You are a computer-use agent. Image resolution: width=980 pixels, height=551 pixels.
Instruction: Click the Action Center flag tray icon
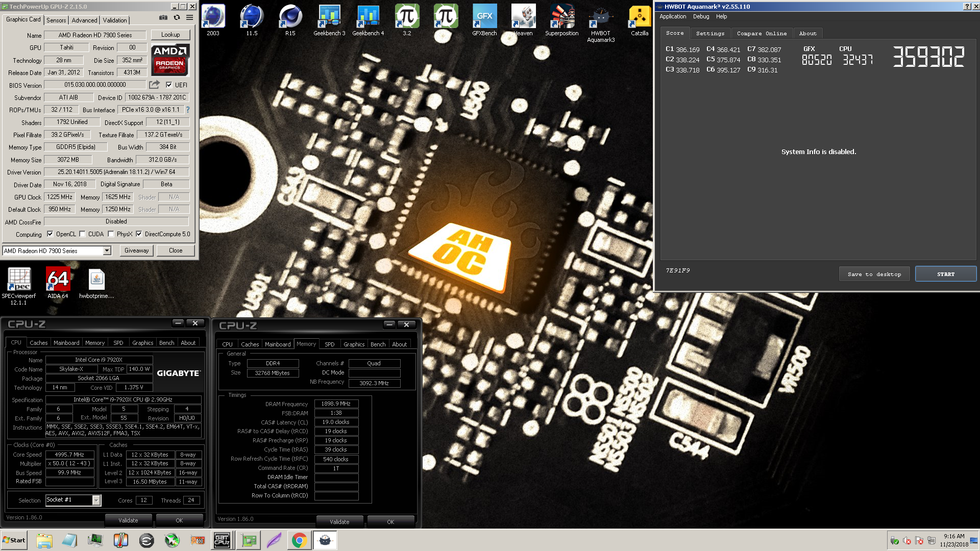tap(919, 540)
